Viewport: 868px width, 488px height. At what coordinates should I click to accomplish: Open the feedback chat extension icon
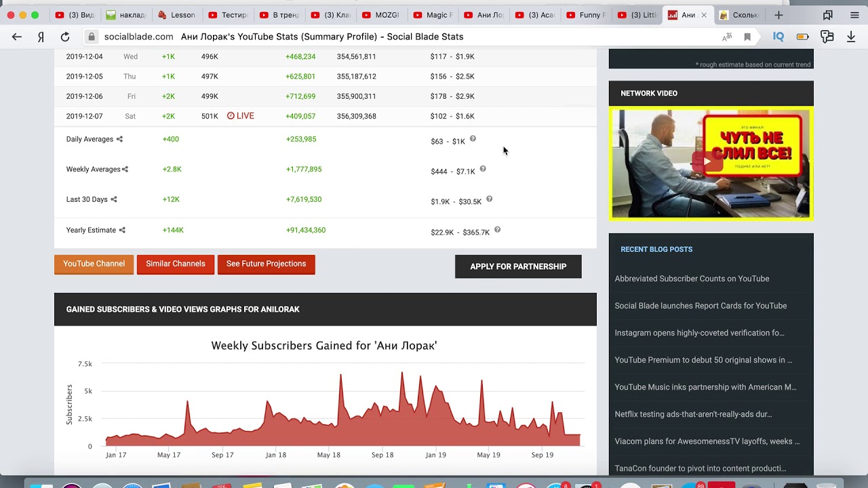tap(827, 37)
